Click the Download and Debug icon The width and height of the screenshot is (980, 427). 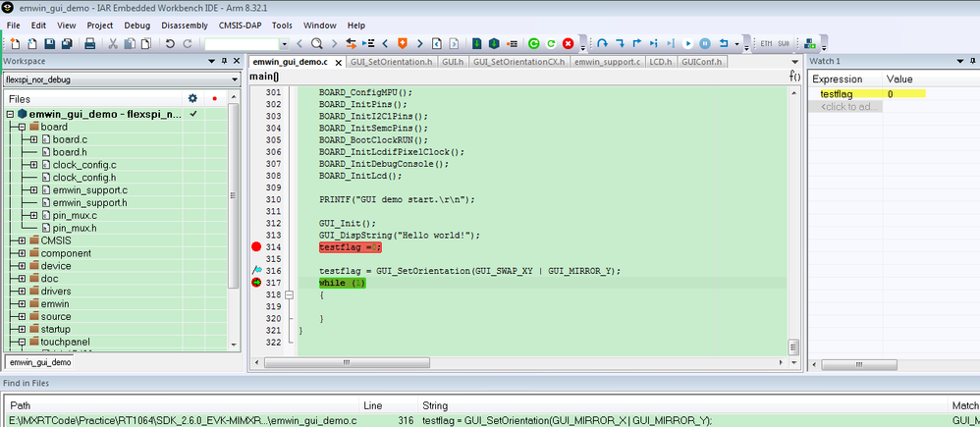pyautogui.click(x=477, y=44)
